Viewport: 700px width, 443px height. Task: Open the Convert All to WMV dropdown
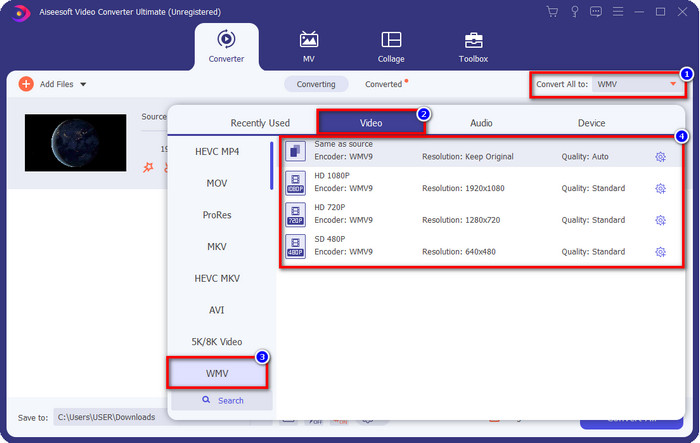pyautogui.click(x=638, y=84)
